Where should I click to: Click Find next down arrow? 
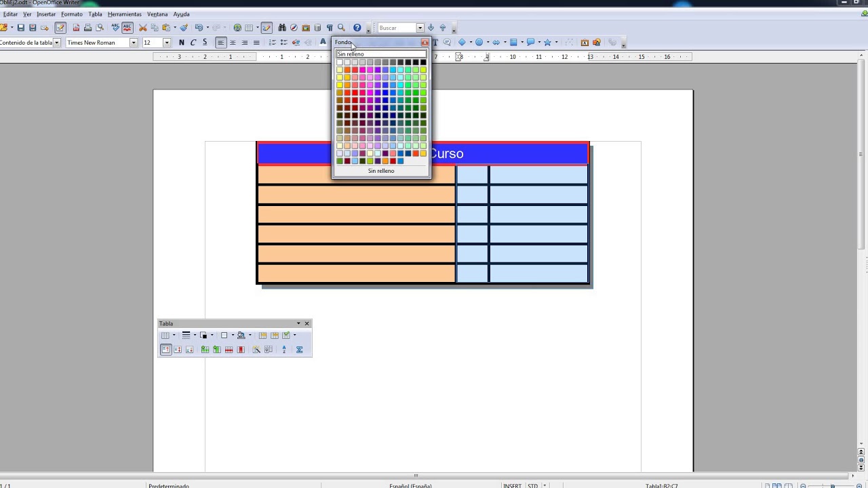(x=431, y=28)
